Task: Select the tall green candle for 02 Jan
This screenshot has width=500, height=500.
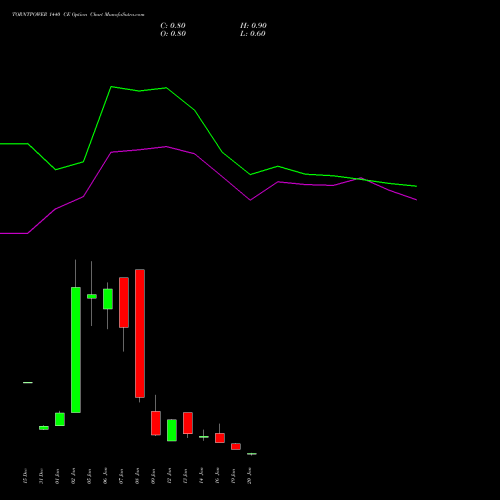Action: coord(76,350)
